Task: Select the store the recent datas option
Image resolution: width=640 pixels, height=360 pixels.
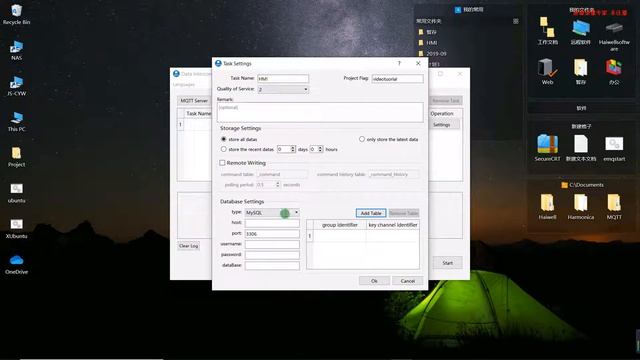Action: 223,149
